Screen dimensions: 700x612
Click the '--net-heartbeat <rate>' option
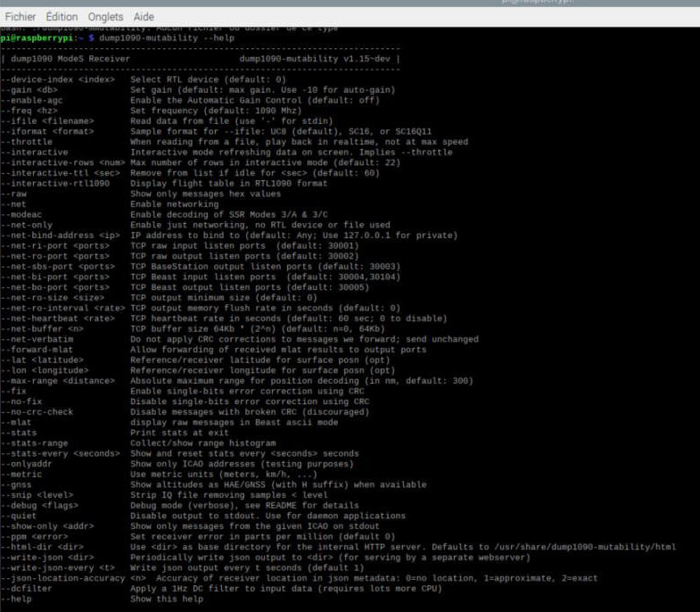pos(58,318)
